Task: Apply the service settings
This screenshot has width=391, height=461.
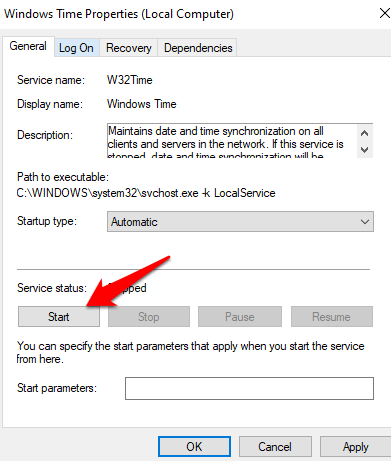Action: 355,447
